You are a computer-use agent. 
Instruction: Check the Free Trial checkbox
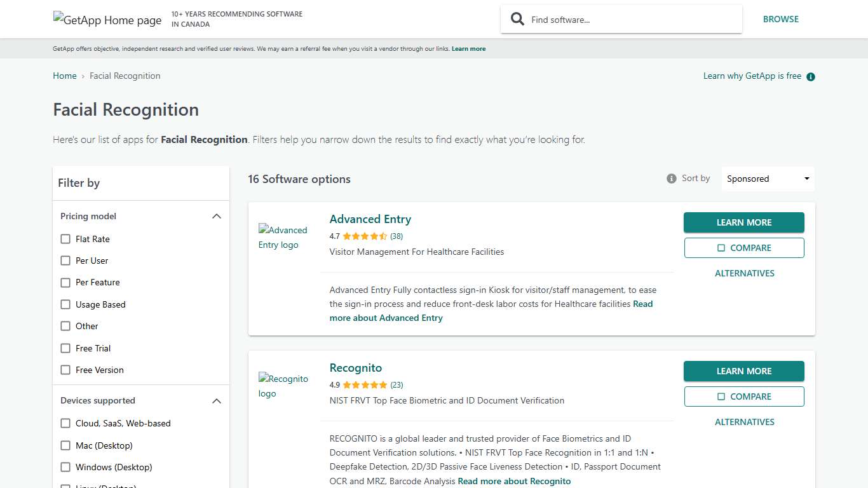[65, 348]
